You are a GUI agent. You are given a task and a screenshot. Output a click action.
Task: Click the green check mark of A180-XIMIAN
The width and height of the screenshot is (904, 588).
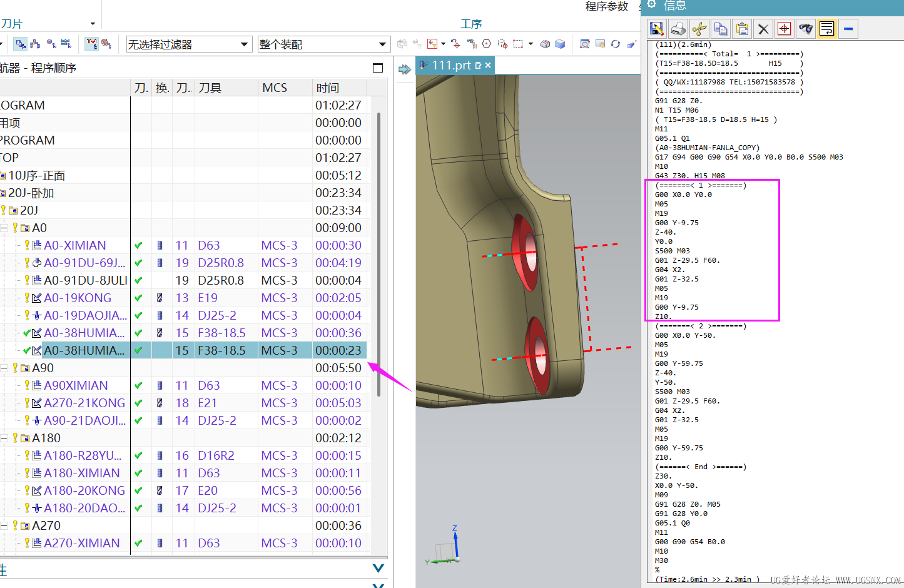(x=138, y=473)
